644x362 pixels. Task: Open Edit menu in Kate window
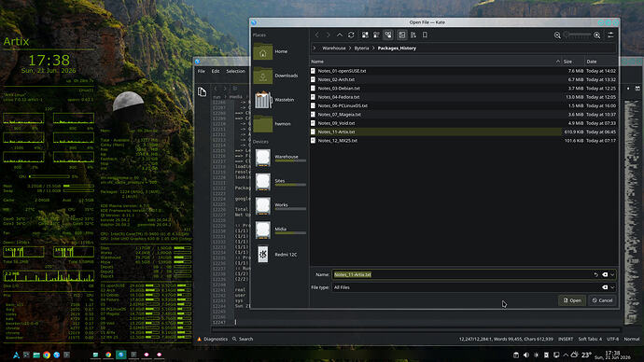point(216,71)
